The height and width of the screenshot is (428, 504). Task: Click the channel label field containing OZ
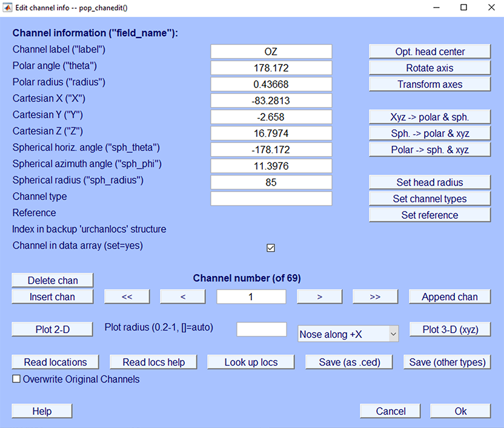tap(271, 52)
